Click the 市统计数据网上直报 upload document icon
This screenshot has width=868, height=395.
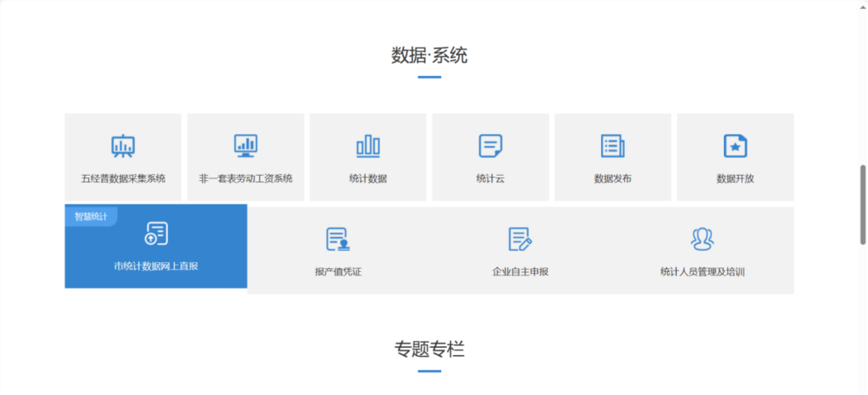pos(156,233)
